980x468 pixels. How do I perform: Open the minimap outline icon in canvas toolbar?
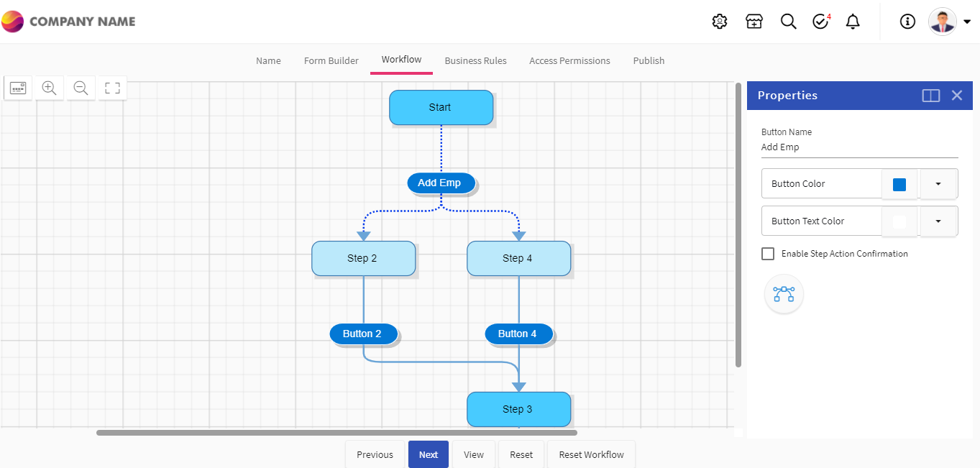click(x=18, y=88)
